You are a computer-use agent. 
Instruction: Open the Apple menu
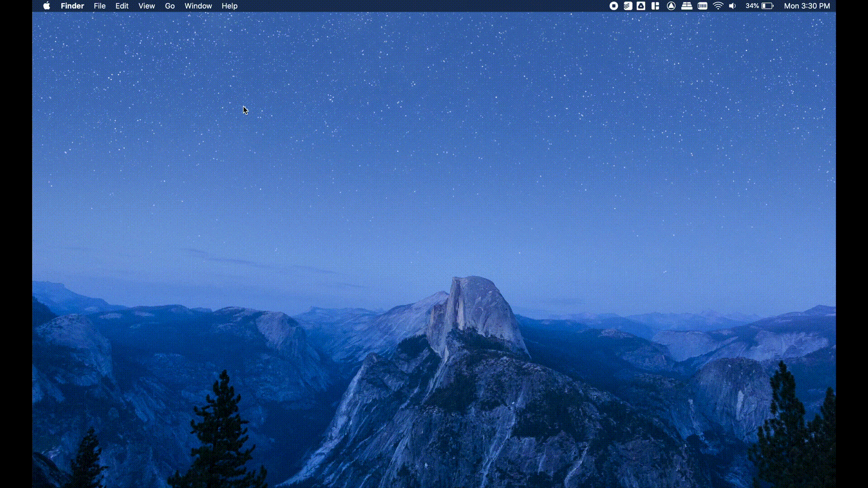(47, 6)
